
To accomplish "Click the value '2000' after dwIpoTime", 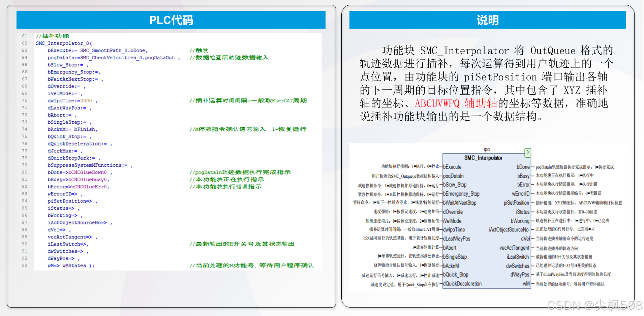I will [x=86, y=101].
